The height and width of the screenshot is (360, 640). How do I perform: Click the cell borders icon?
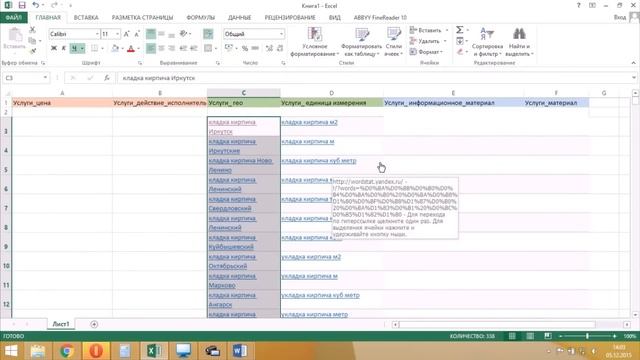tap(94, 48)
